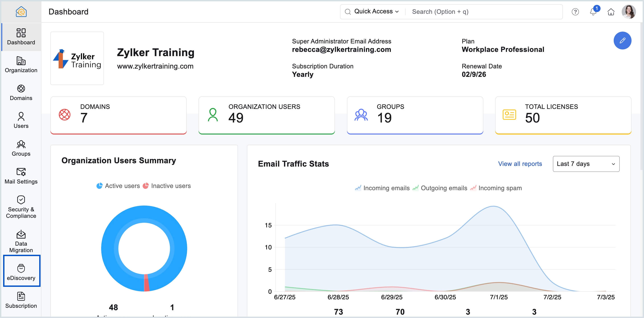Open Security & Compliance section
This screenshot has height=318, width=644.
21,207
